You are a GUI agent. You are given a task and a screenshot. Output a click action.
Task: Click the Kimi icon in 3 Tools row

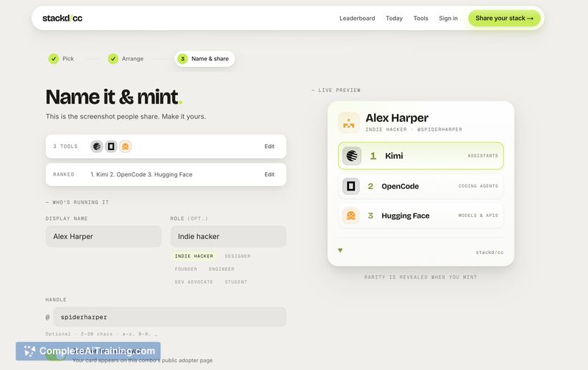click(x=97, y=146)
